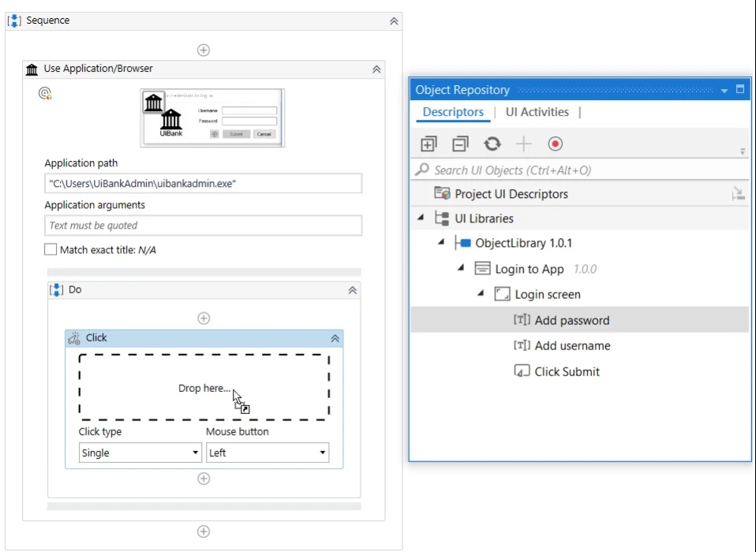Screen dimensions: 756x552
Task: Collapse the ObjectLibrary 1.0.1 node
Action: (440, 242)
